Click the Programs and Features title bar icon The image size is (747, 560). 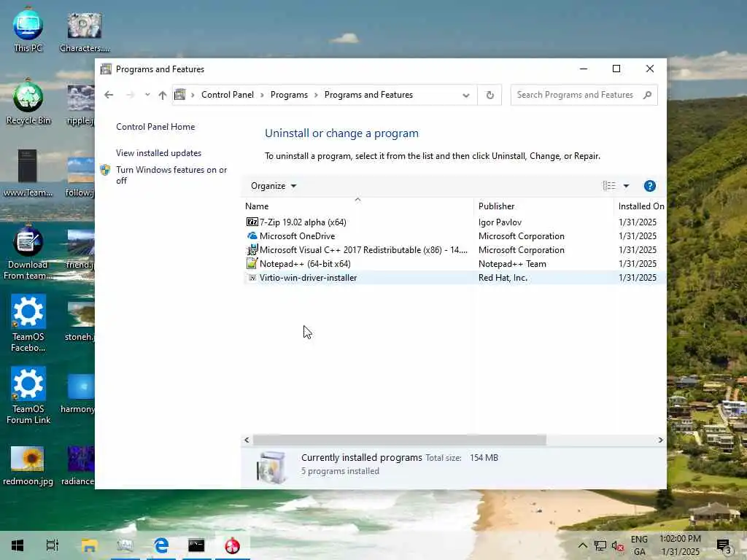click(x=106, y=69)
